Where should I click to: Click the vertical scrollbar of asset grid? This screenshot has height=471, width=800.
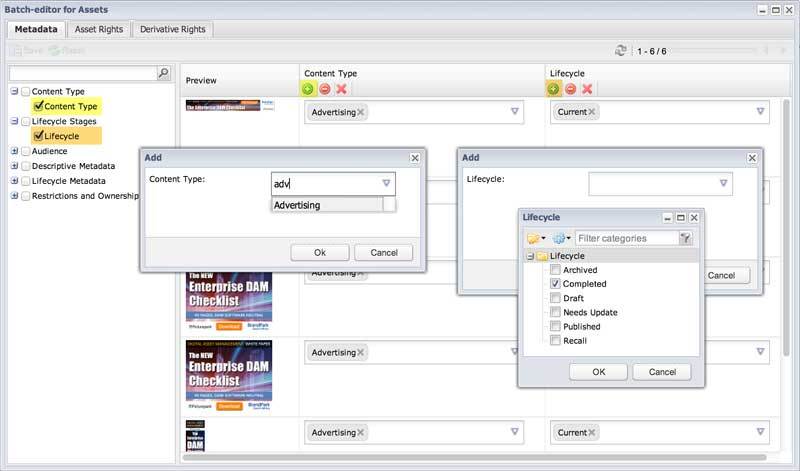coord(787,230)
